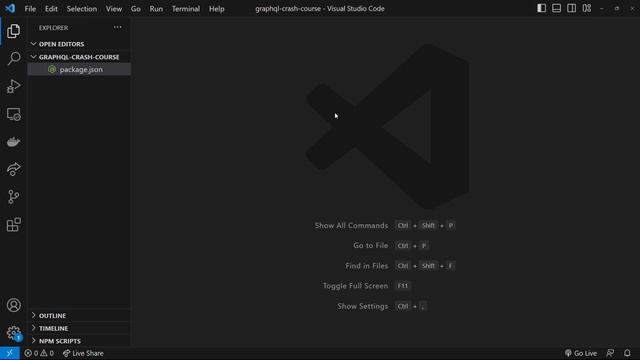Toggle the bottom panel layout button
Viewport: 640px width, 360px height.
click(556, 8)
